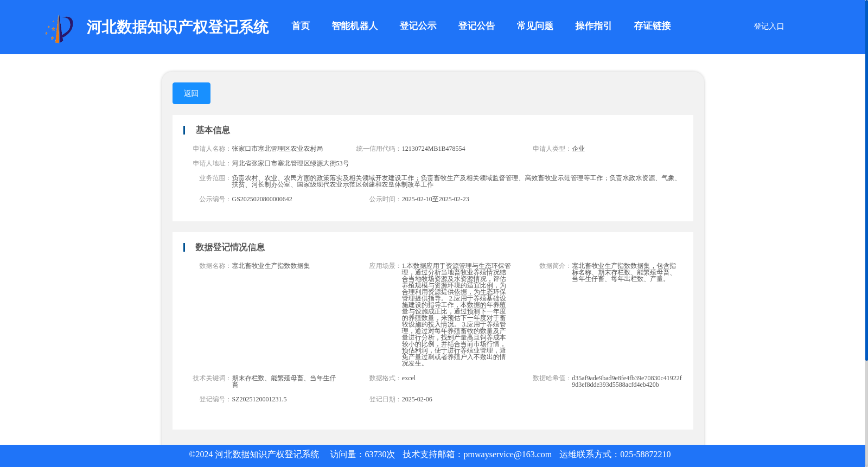Open 常见问题 in the navigation bar
The height and width of the screenshot is (467, 868).
pos(535,26)
